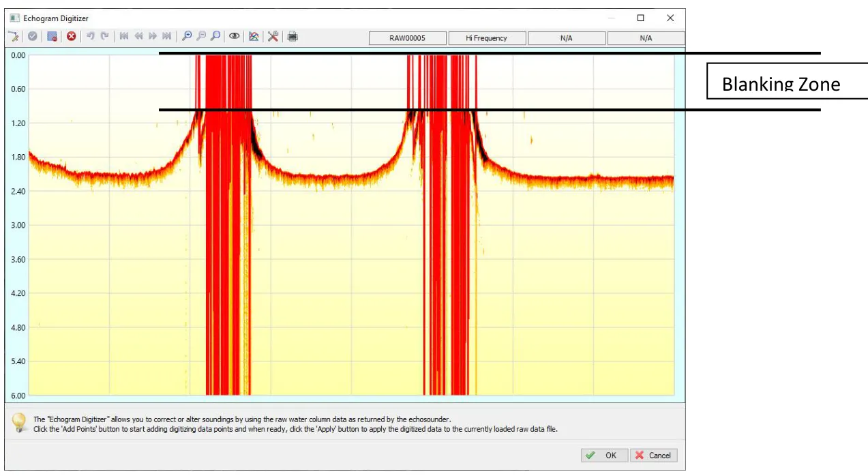Click the Redo arrow icon
Image resolution: width=868 pixels, height=476 pixels.
104,36
